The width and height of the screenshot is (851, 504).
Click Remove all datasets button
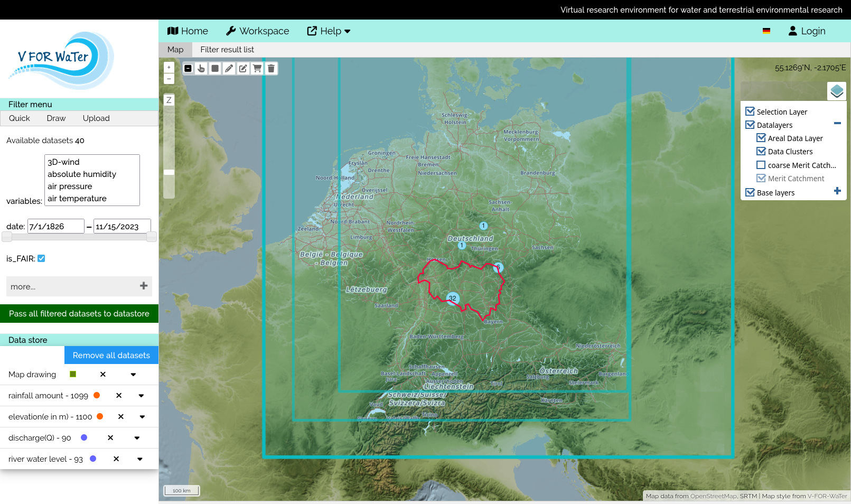point(111,356)
